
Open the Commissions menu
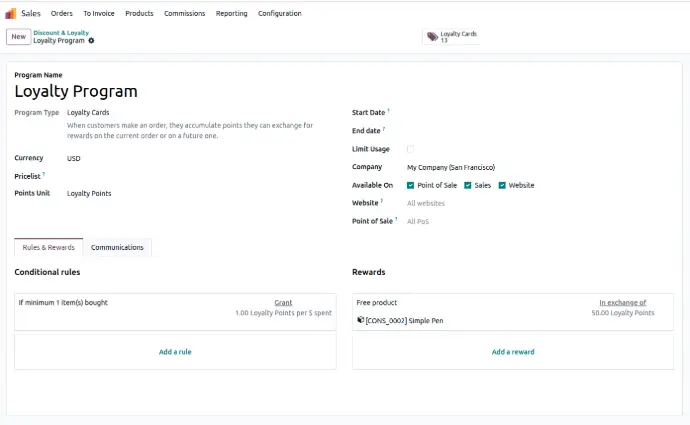(x=184, y=14)
